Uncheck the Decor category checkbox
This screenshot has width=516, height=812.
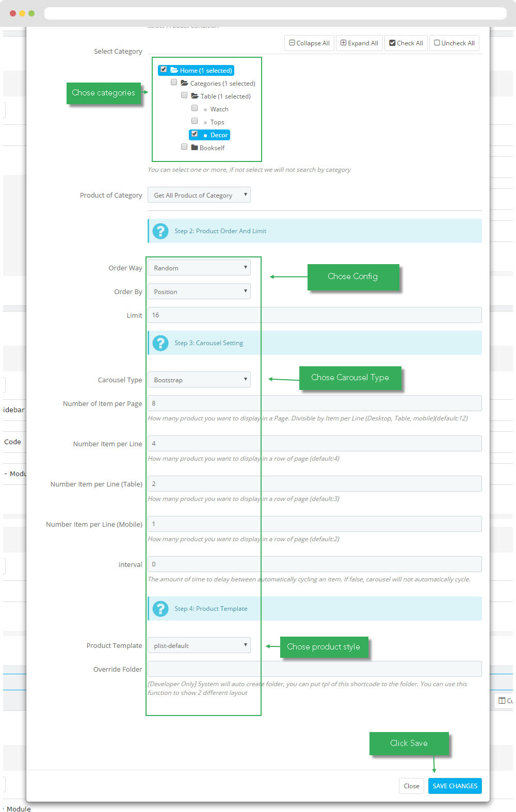195,134
